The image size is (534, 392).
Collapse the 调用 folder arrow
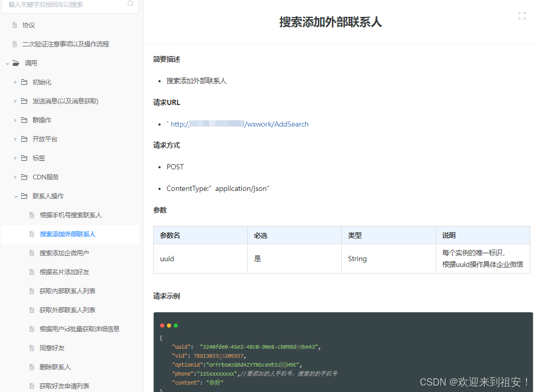pyautogui.click(x=7, y=64)
